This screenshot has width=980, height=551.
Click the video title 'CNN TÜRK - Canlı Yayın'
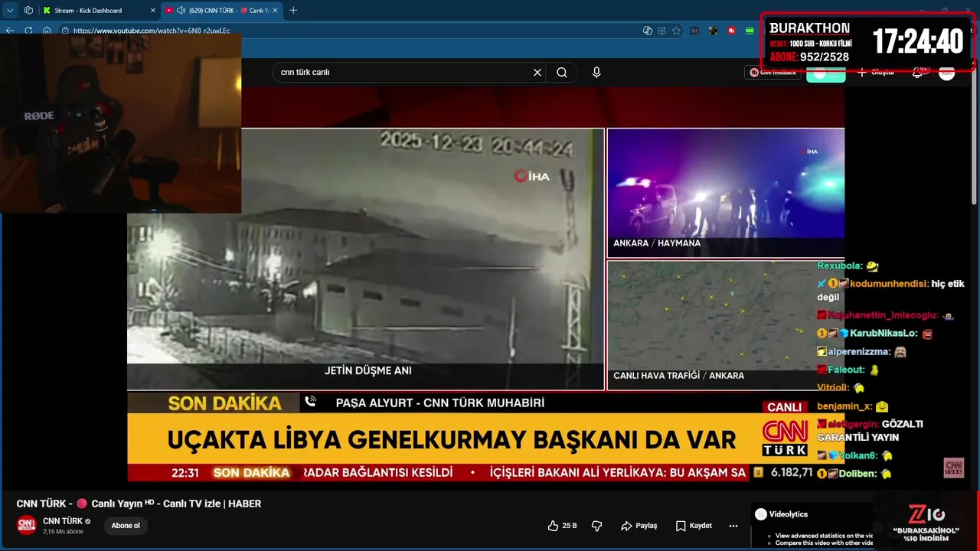click(x=139, y=504)
